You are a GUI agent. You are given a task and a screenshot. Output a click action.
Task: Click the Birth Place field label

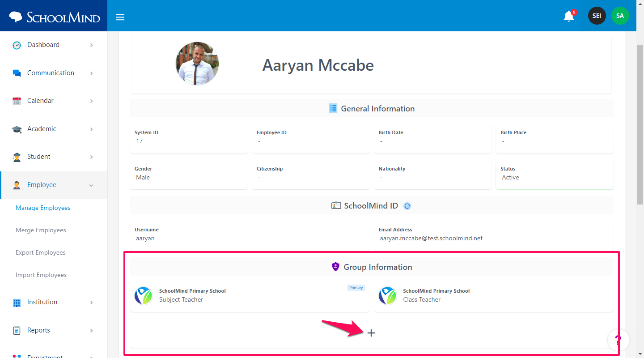click(513, 132)
